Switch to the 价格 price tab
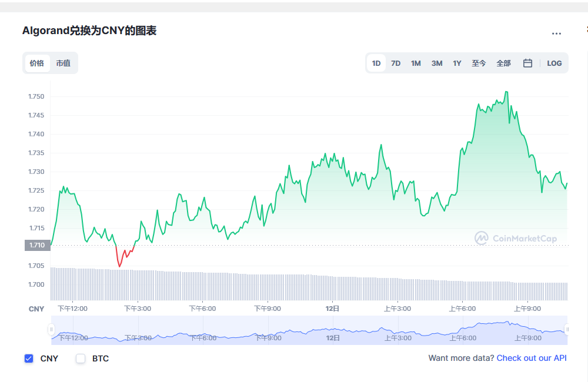This screenshot has height=382, width=588. point(37,63)
